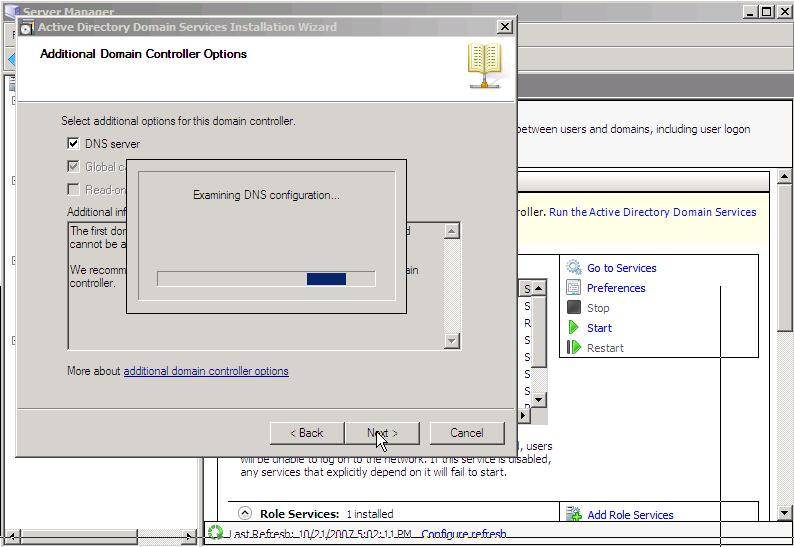Close the Active Directory wizard dialog
The image size is (794, 547).
click(x=504, y=27)
